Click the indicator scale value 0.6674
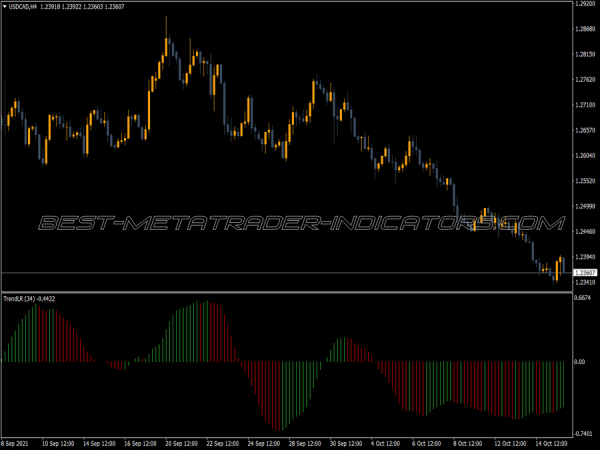This screenshot has height=450, width=600. pos(583,298)
